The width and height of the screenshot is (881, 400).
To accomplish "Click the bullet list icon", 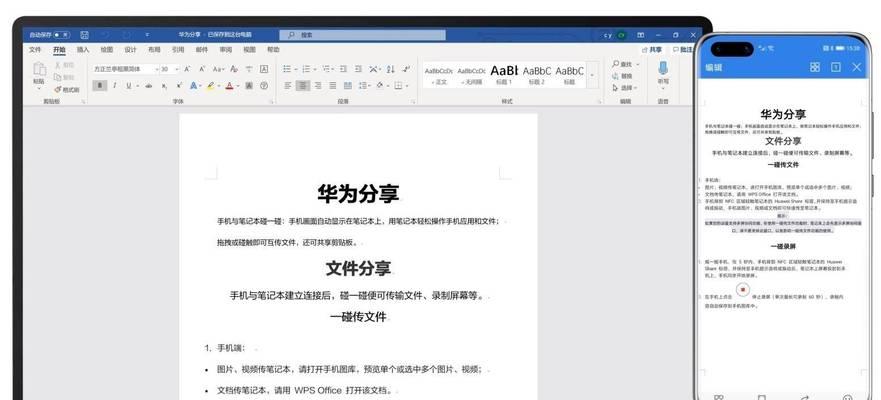I will [x=287, y=69].
